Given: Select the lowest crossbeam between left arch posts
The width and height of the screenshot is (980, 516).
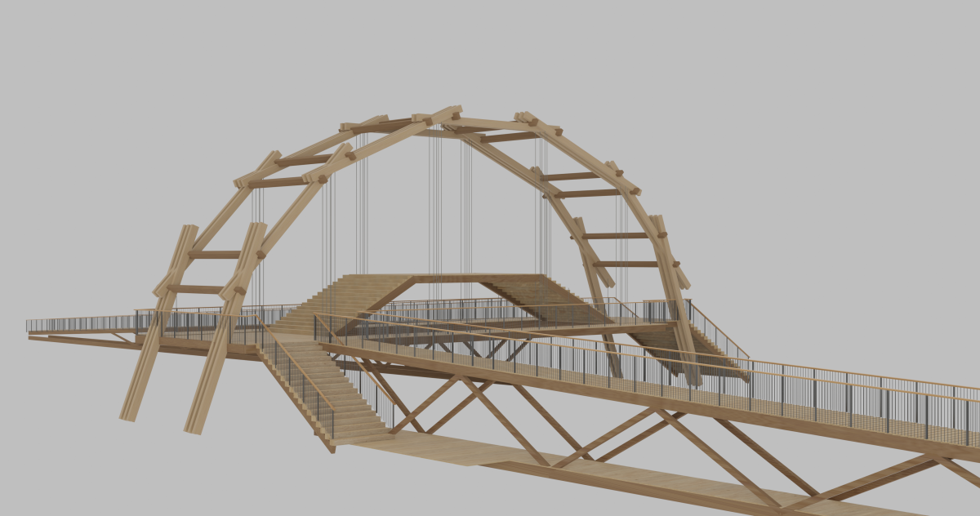Looking at the screenshot, I should [x=198, y=288].
